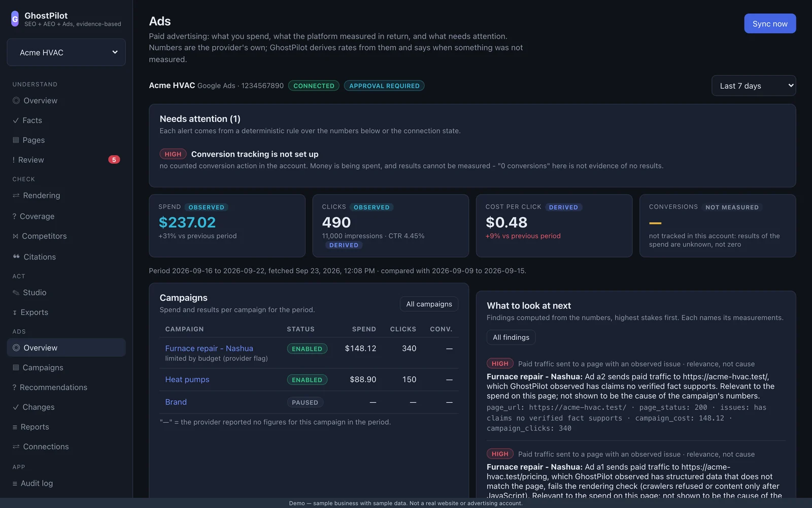The width and height of the screenshot is (812, 508).
Task: Click the Connections arrows icon
Action: 16,447
